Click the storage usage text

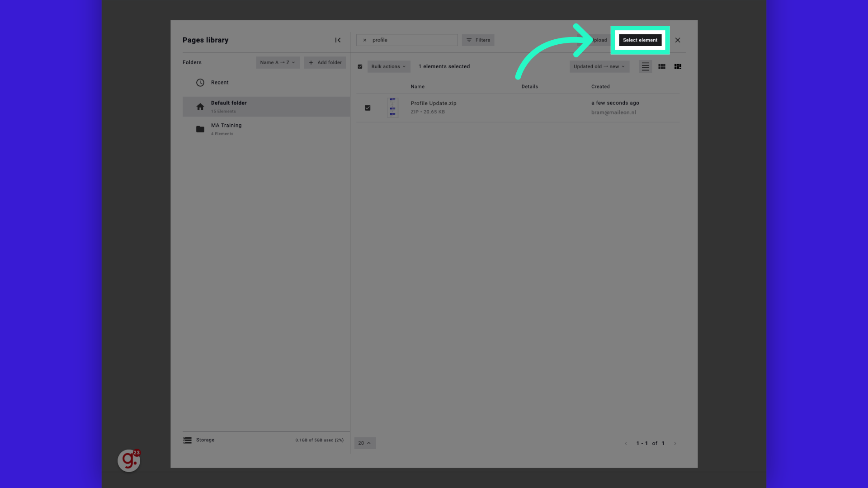pyautogui.click(x=319, y=440)
